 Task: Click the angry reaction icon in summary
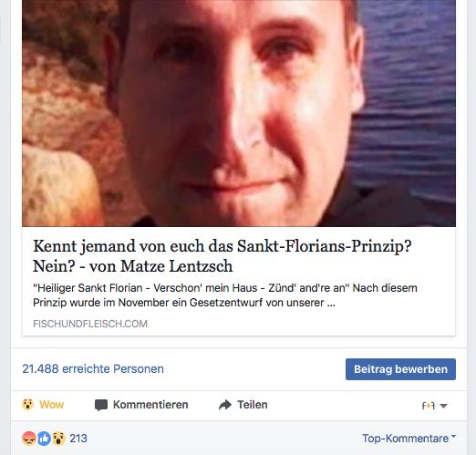29,439
